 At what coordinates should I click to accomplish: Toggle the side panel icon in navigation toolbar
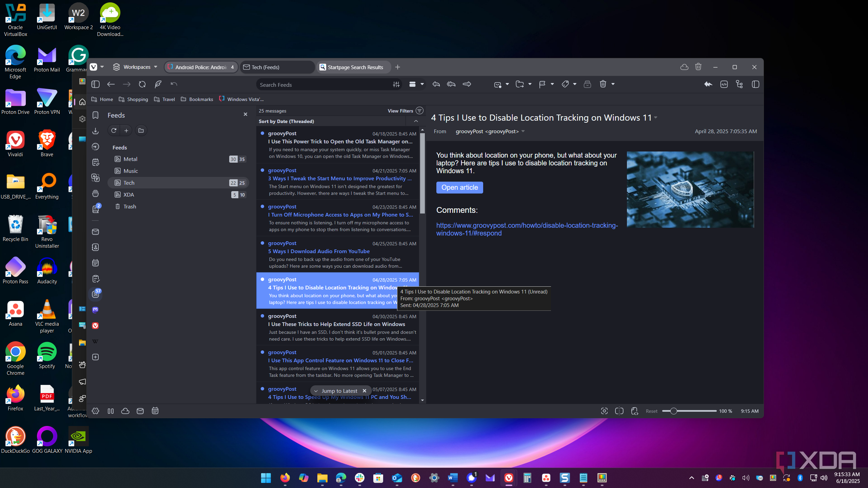(x=95, y=84)
